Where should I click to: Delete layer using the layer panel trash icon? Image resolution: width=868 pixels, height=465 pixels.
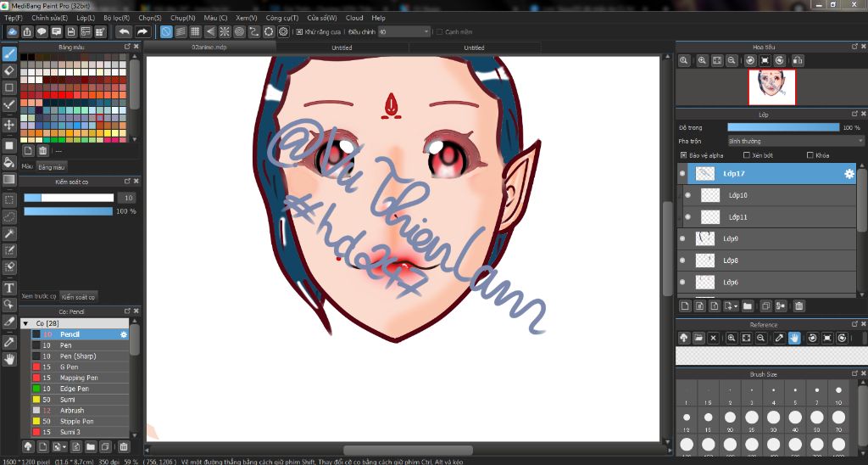(x=798, y=305)
